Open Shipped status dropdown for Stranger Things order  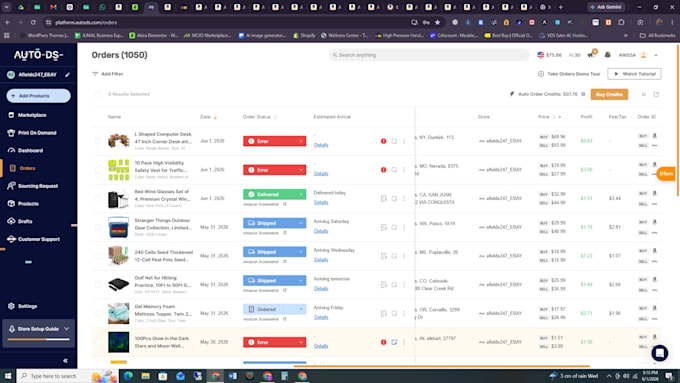(274, 223)
